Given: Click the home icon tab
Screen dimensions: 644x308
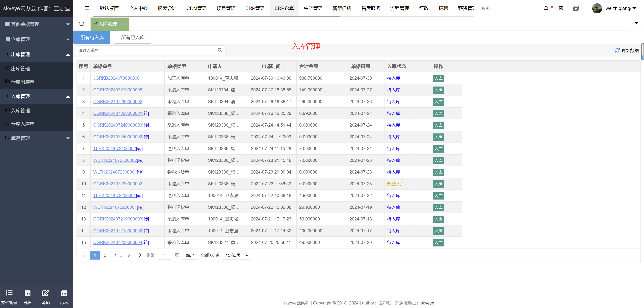Looking at the screenshot, I should (82, 24).
